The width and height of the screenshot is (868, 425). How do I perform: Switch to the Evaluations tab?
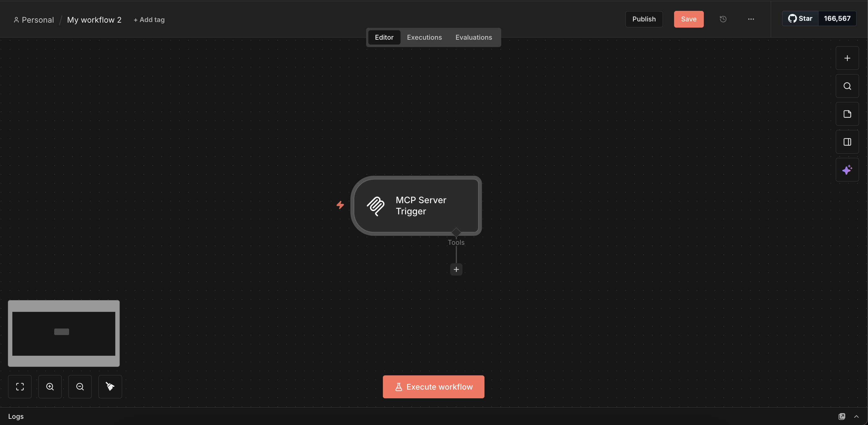(x=473, y=37)
